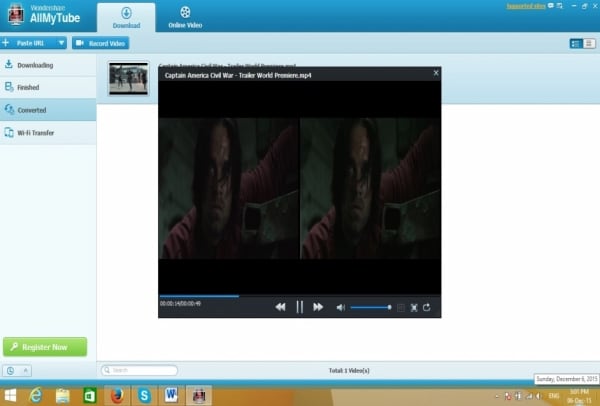Click the Register Now button

[x=45, y=347]
